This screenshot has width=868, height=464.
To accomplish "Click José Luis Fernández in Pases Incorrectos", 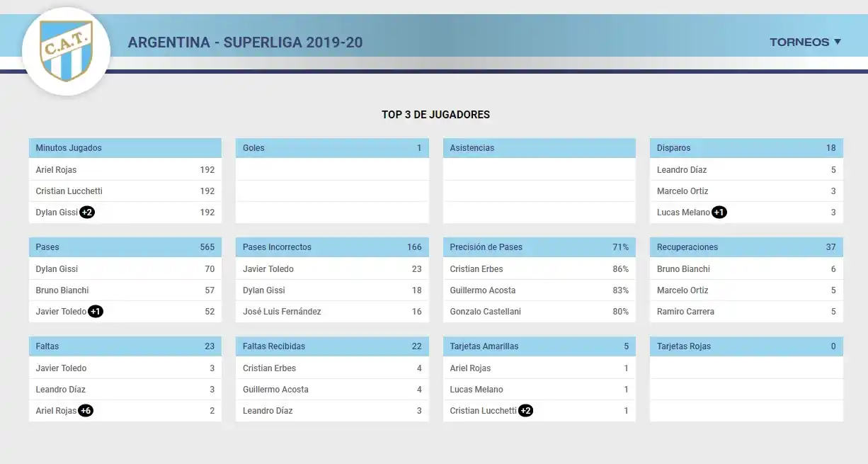I will click(x=282, y=312).
